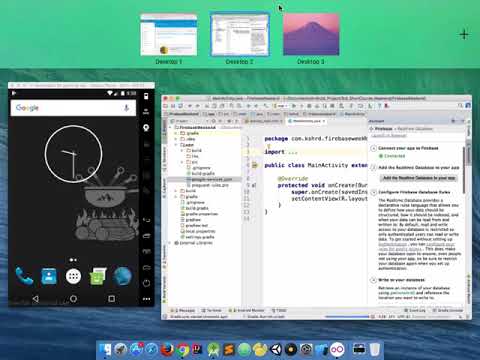Click the green Run button in toolbar
The height and width of the screenshot is (360, 480).
pos(294,106)
